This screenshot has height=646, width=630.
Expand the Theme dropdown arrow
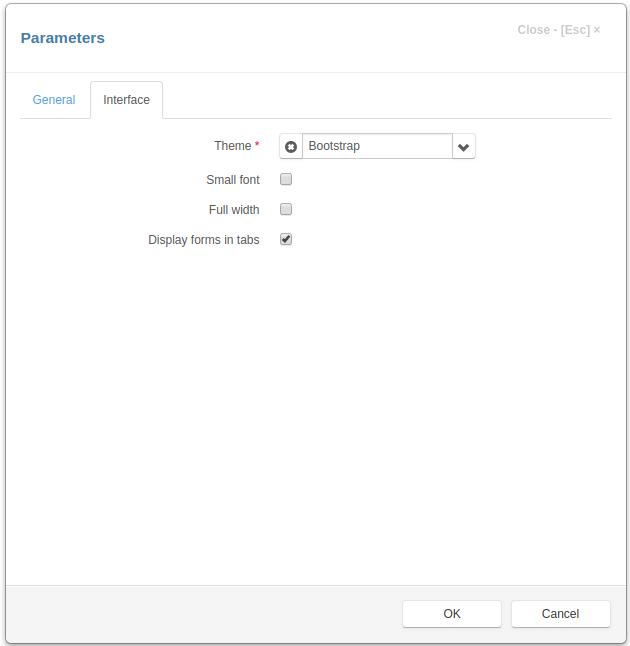tap(464, 146)
